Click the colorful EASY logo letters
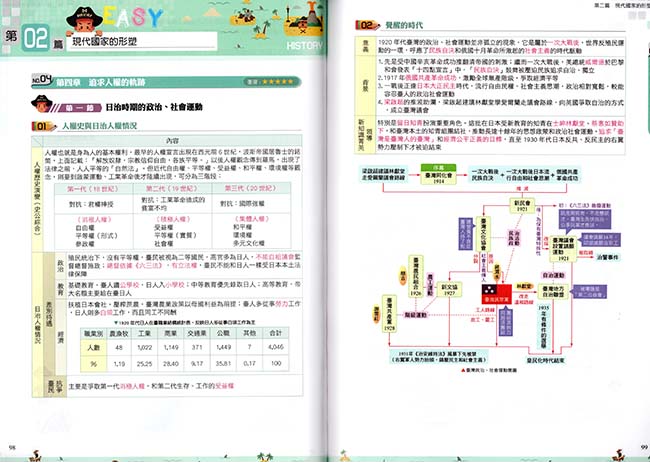This screenshot has height=462, width=650. pos(133,17)
